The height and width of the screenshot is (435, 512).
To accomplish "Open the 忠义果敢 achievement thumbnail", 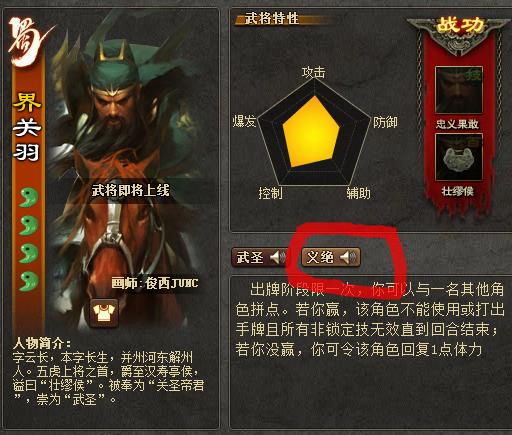I will (x=459, y=90).
